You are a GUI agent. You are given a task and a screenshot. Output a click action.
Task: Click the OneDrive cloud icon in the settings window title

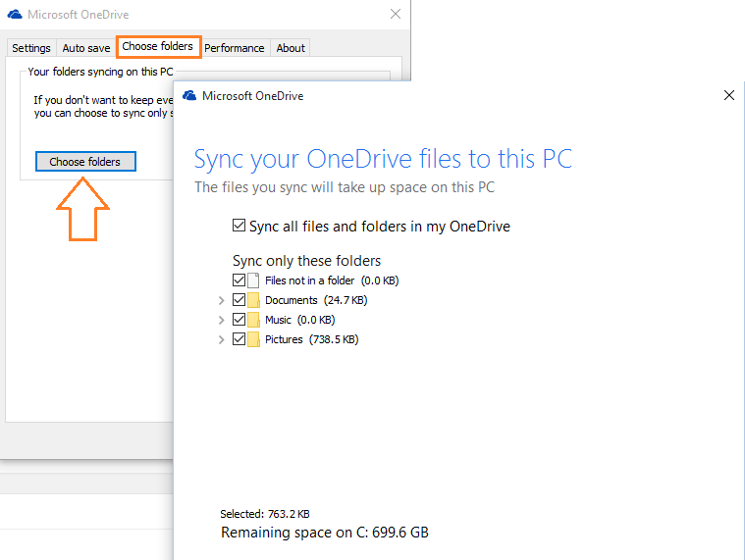pyautogui.click(x=15, y=15)
